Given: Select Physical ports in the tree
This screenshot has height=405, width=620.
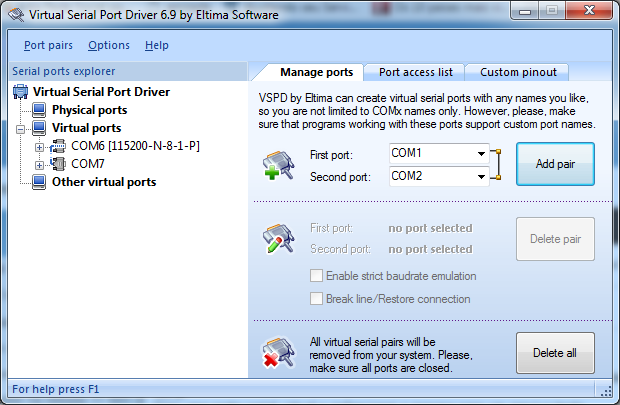Looking at the screenshot, I should (x=89, y=110).
